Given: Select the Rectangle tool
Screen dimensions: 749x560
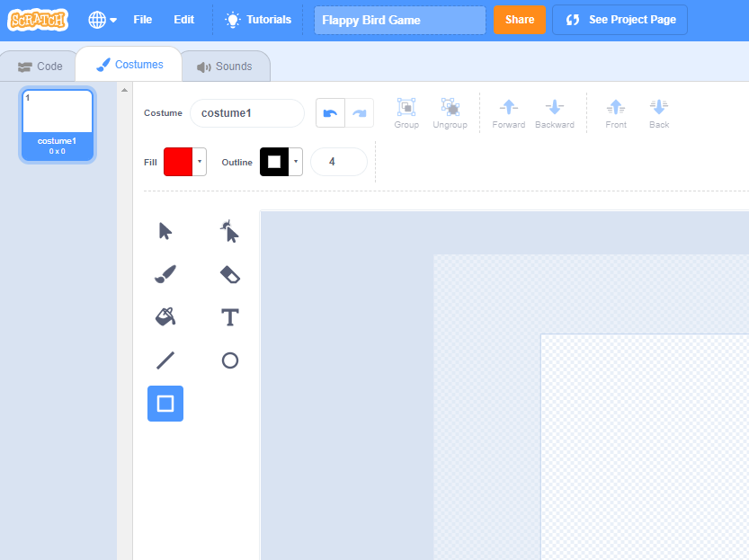Looking at the screenshot, I should coord(165,404).
